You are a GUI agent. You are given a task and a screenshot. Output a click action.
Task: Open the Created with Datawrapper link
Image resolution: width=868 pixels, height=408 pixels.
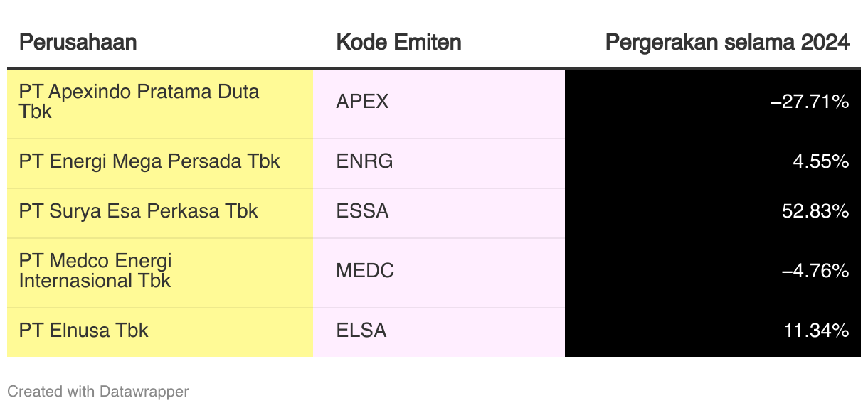coord(98,392)
